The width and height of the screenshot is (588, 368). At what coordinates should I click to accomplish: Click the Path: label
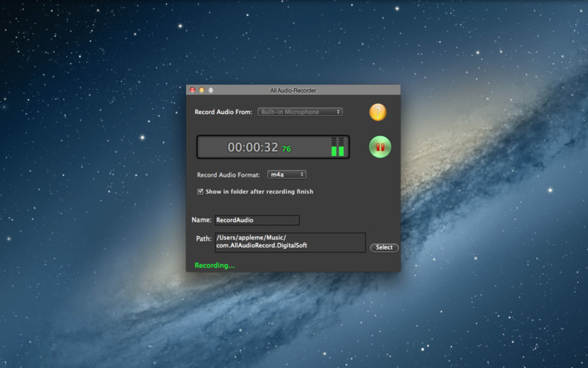tap(204, 238)
